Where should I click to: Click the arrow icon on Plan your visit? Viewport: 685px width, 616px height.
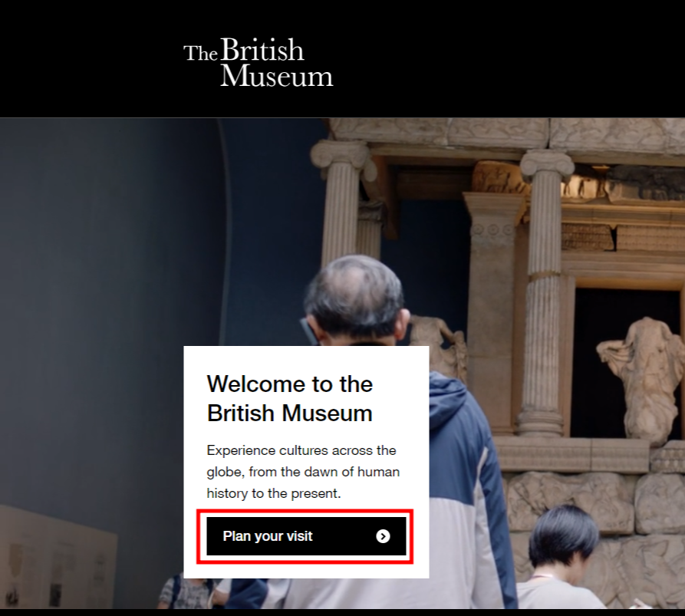point(383,536)
